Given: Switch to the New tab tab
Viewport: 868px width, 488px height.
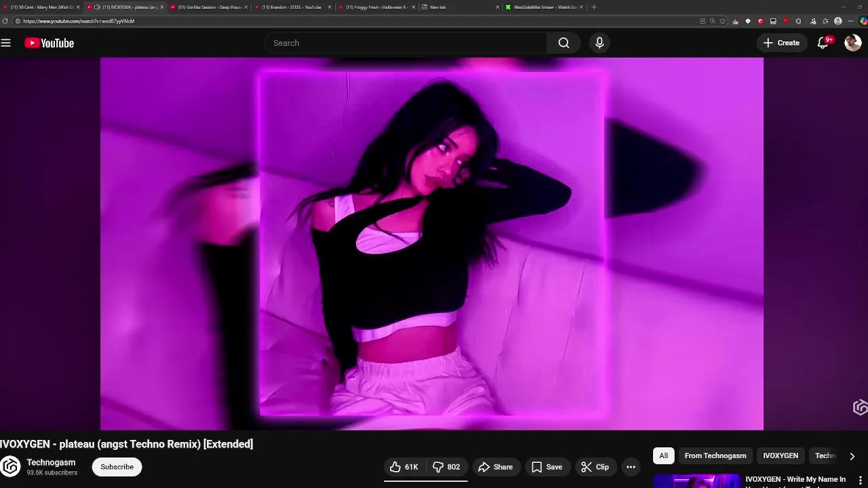Looking at the screenshot, I should click(x=460, y=7).
